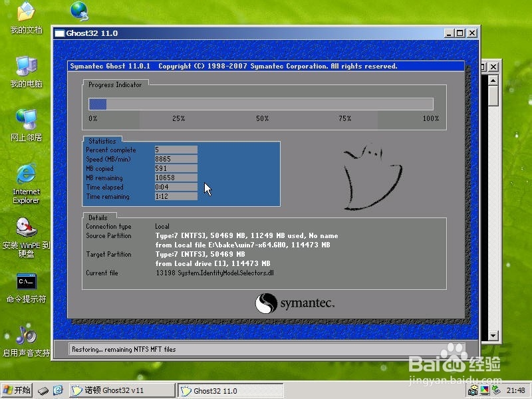Click Time elapsed value 0:04

point(176,187)
